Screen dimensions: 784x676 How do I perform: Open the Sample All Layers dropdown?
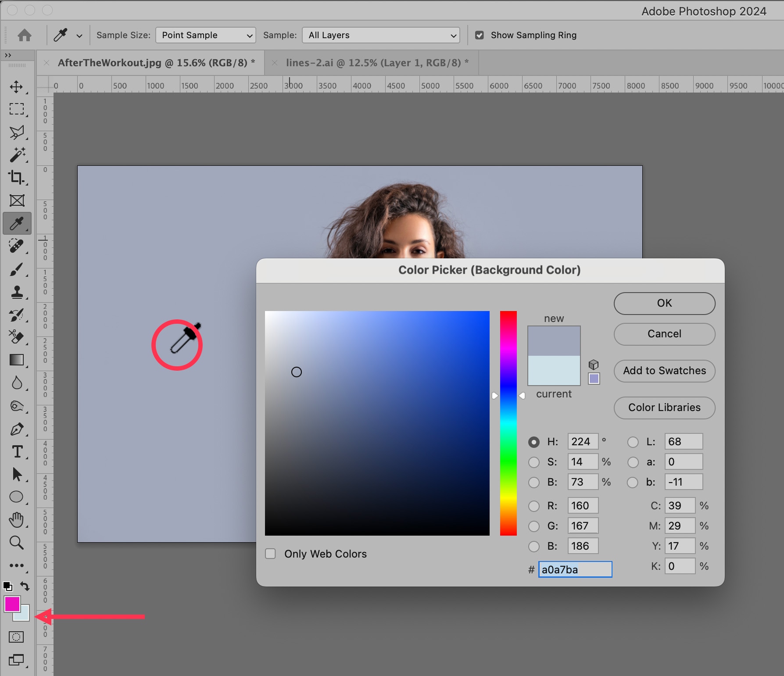point(381,35)
